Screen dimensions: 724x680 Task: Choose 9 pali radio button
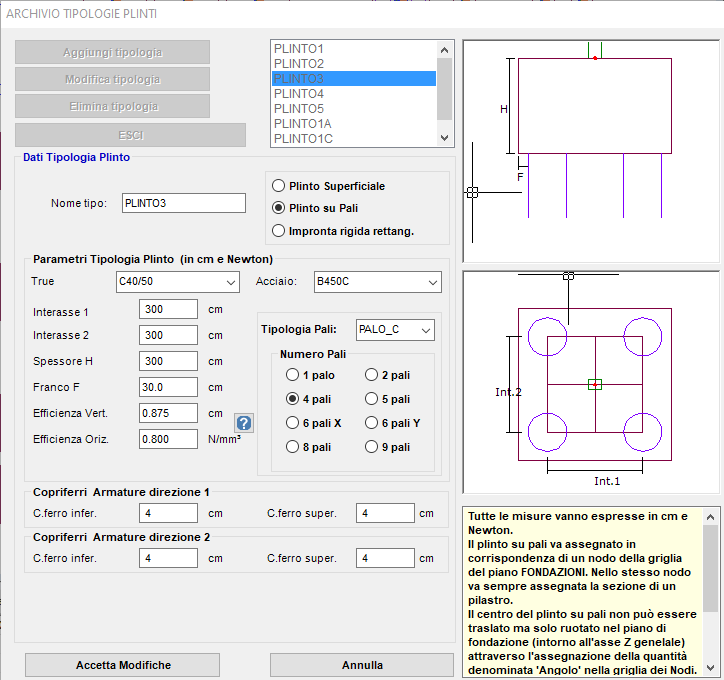click(x=387, y=447)
